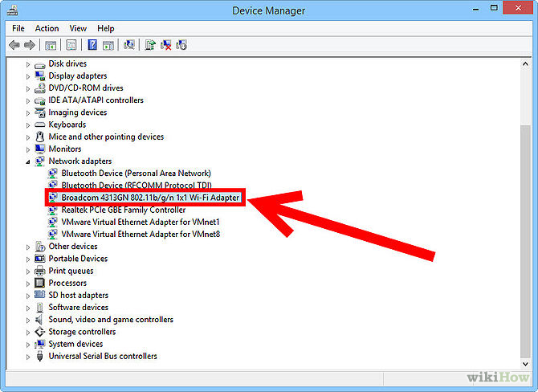Select Bluetooth Device (RFCOMM Protocol TDI)
Image resolution: width=538 pixels, height=392 pixels.
click(x=137, y=186)
